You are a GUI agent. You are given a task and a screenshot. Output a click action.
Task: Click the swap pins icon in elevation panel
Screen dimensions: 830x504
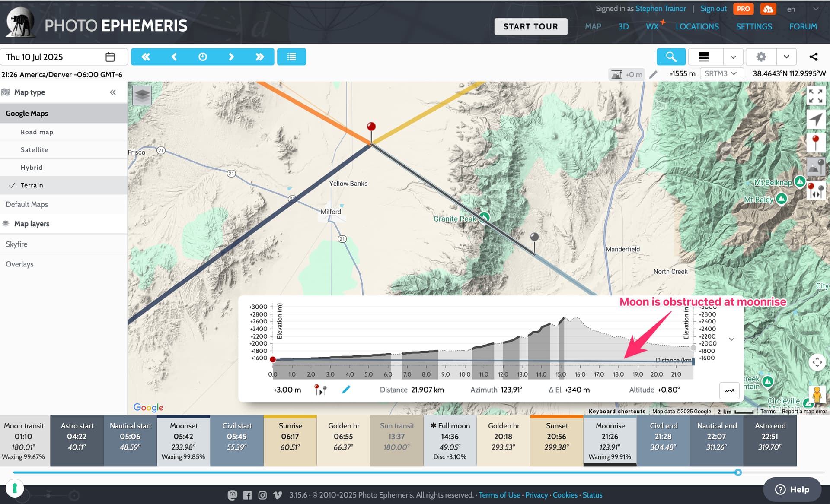pos(320,390)
